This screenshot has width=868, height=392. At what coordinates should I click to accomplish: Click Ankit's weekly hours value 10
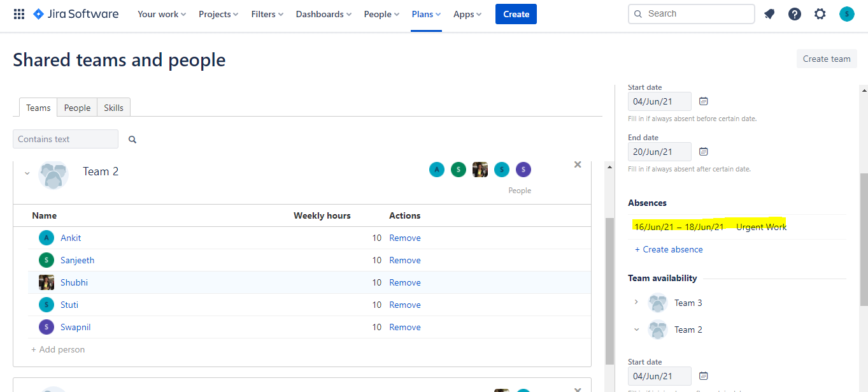pyautogui.click(x=377, y=238)
